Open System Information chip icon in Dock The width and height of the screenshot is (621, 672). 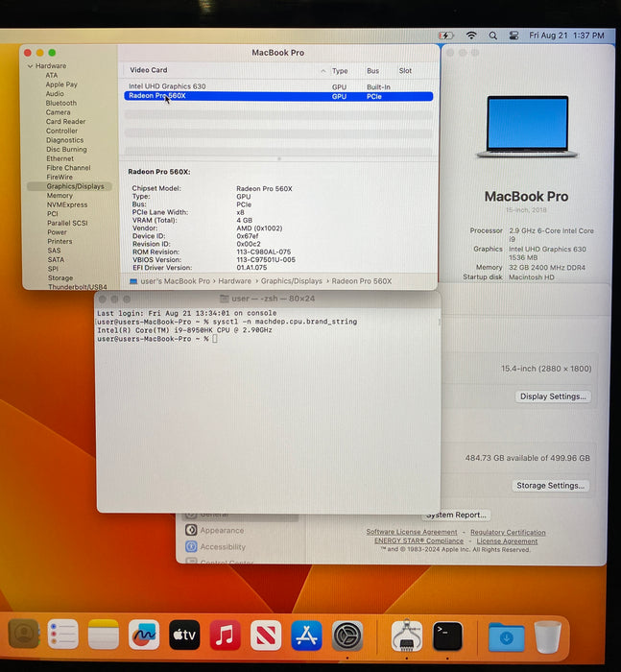[407, 636]
